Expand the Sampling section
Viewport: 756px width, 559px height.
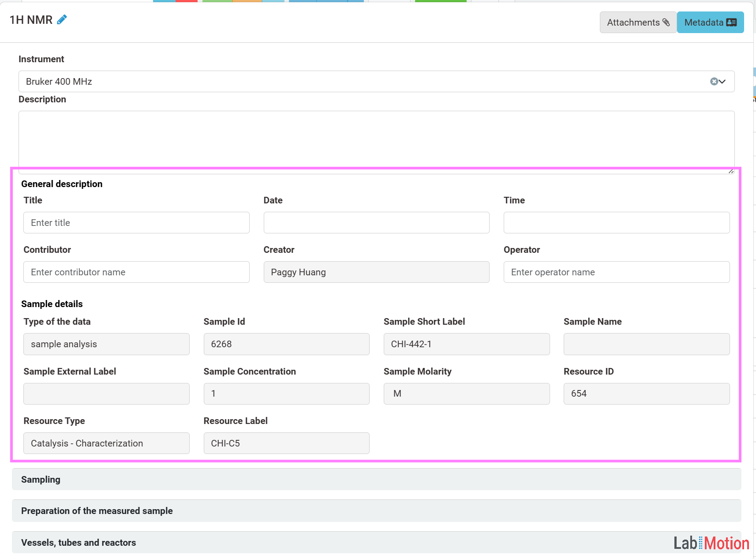point(376,479)
